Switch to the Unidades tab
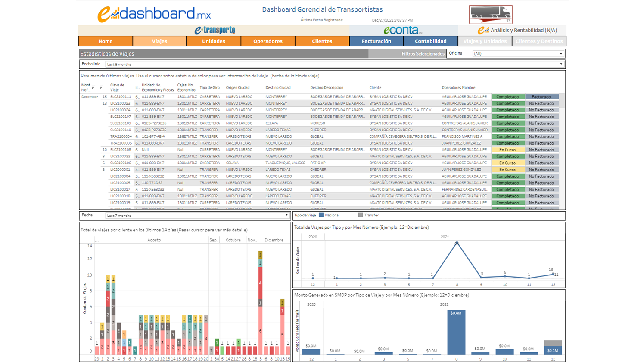This screenshot has height=364, width=644. pyautogui.click(x=213, y=41)
